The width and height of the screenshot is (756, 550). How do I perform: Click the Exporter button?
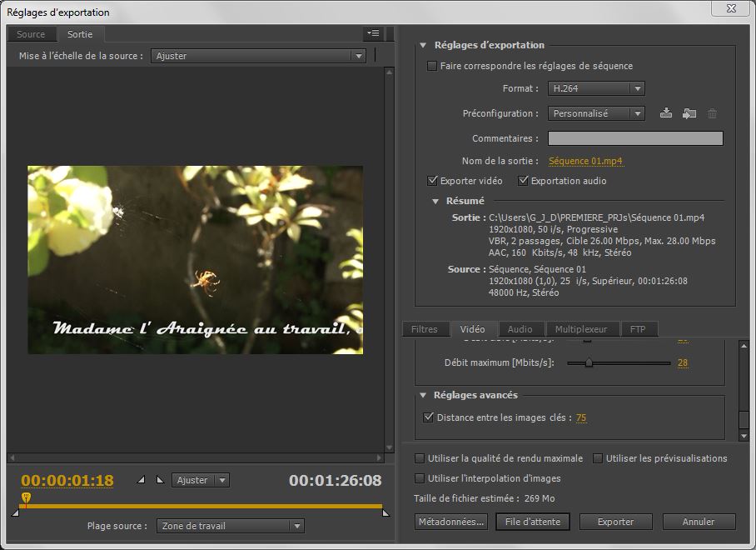(x=615, y=522)
